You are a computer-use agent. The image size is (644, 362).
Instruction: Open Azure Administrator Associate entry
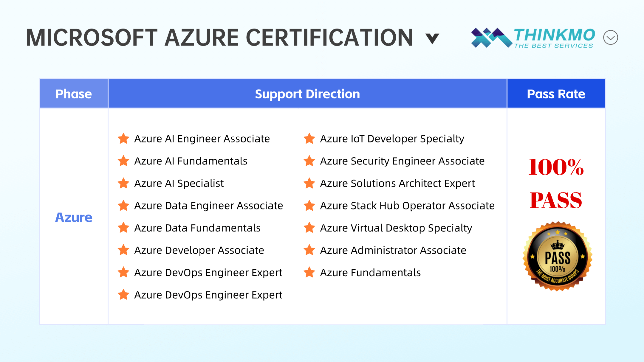pyautogui.click(x=393, y=250)
